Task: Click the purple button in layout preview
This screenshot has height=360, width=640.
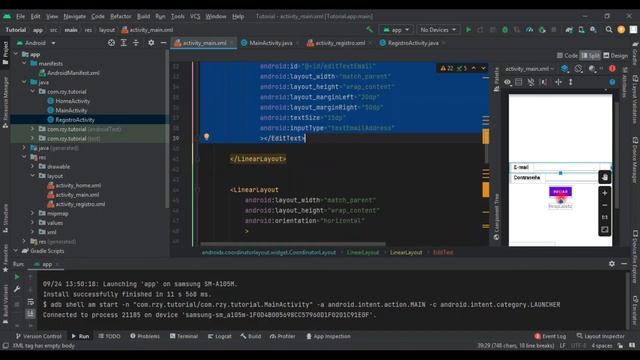Action: point(560,192)
